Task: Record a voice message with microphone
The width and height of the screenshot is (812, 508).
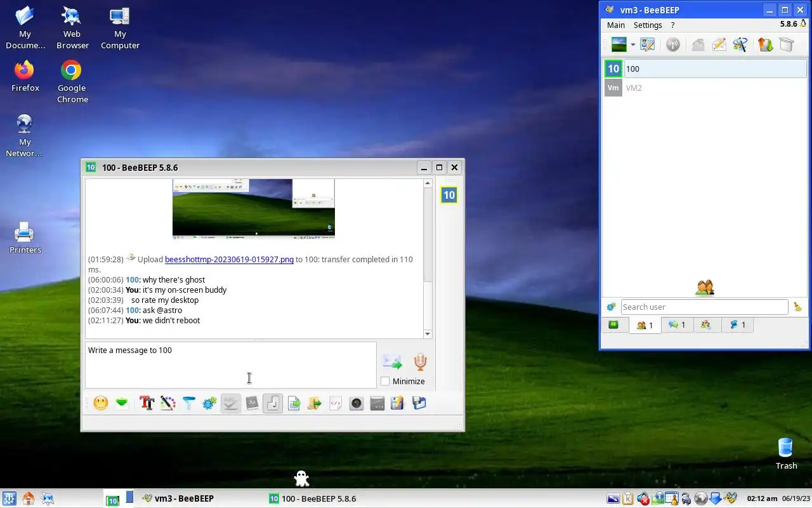Action: 420,362
